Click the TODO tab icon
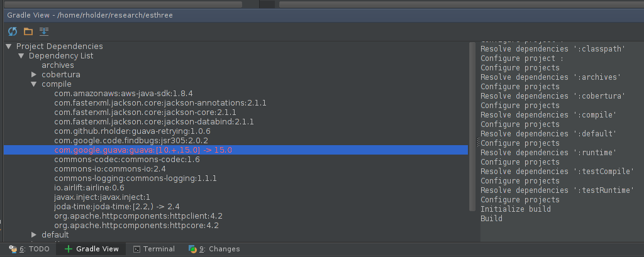 13,249
